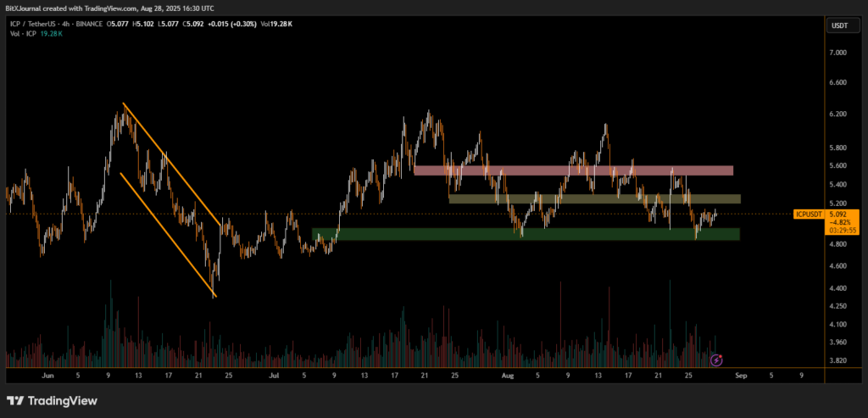Viewport: 868px width, 418px height.
Task: Click the red resistance zone rectangle
Action: [572, 170]
